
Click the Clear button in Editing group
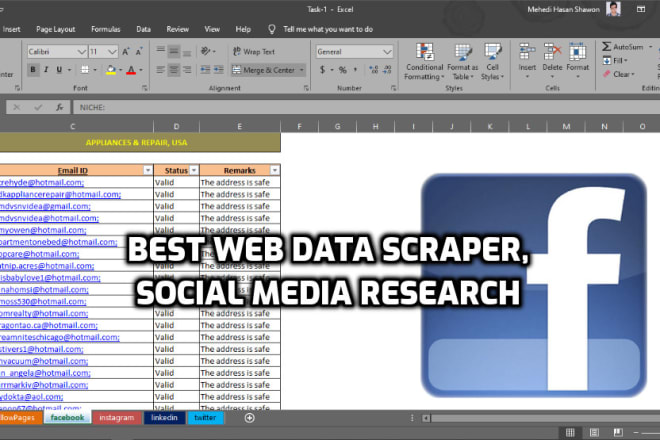pyautogui.click(x=620, y=74)
